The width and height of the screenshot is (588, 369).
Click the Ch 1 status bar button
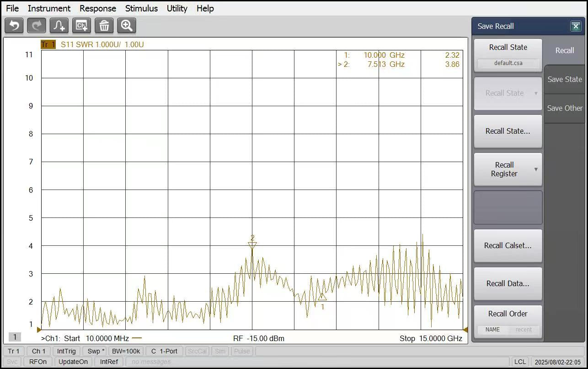39,351
